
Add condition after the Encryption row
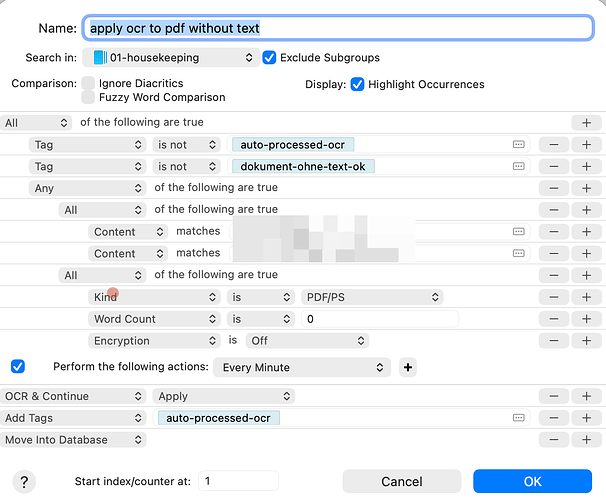point(586,341)
